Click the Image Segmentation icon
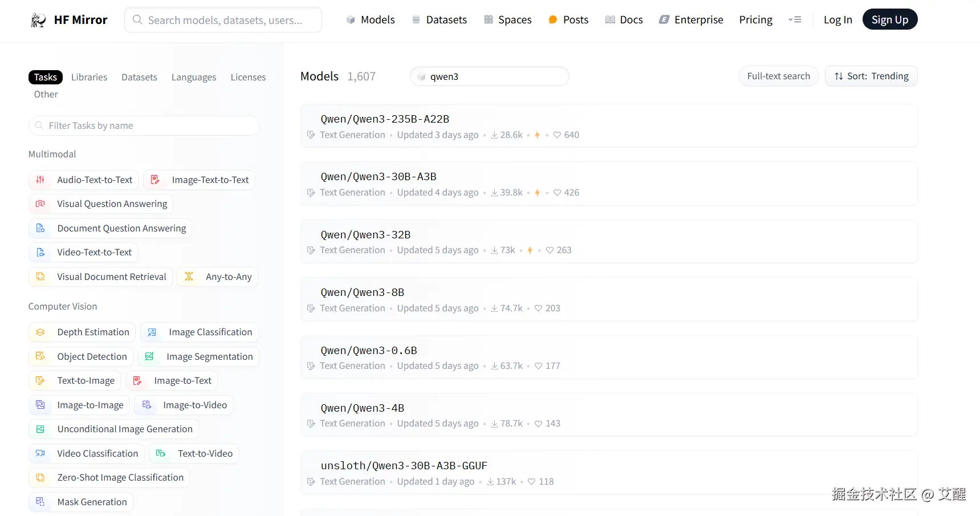This screenshot has height=516, width=980. (149, 356)
